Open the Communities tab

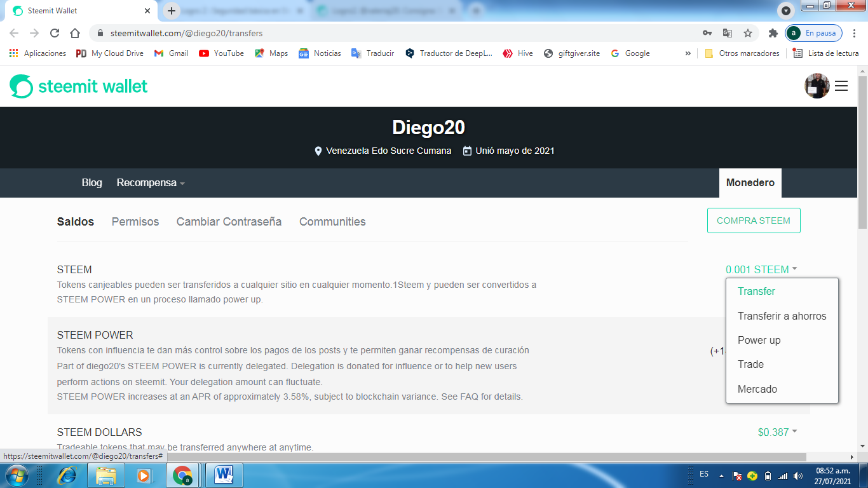(x=332, y=222)
